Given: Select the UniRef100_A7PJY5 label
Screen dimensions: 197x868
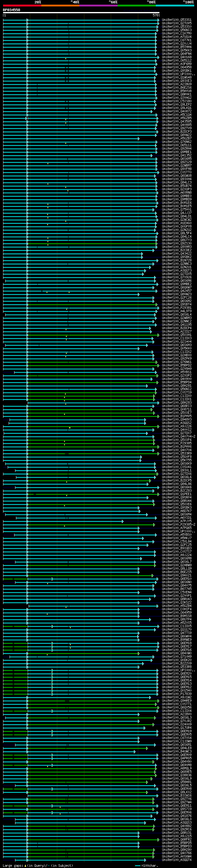Looking at the screenshot, I should (177, 521).
